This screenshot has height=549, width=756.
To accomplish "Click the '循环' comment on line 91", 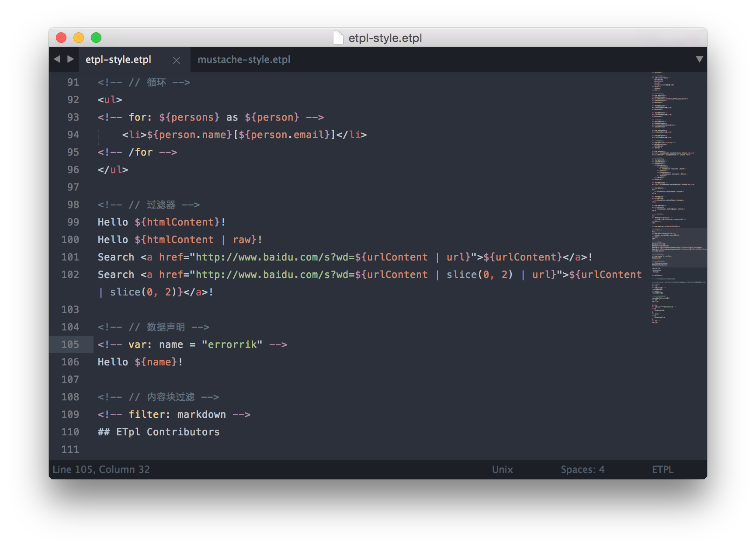I will 144,82.
